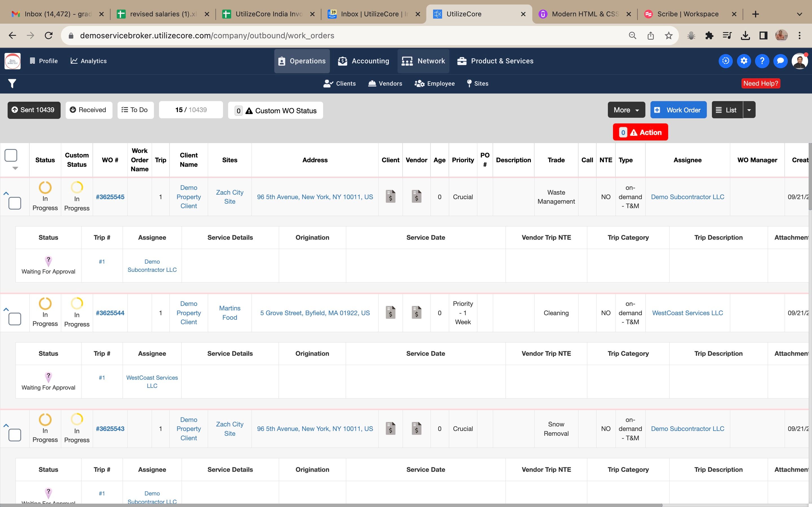
Task: Select checkbox for work order #3625544
Action: [x=15, y=319]
